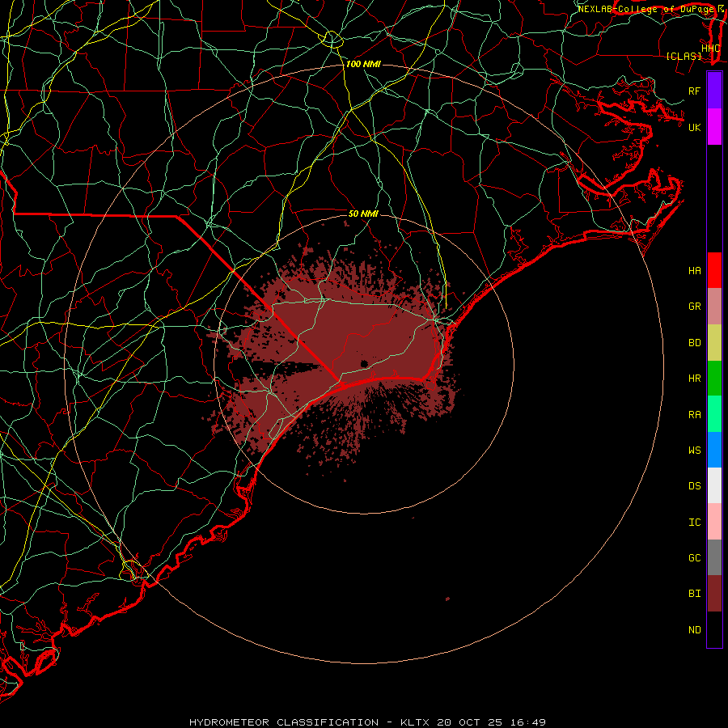Click the HYDROMETEOR CLASSIFICATION title text

284,722
